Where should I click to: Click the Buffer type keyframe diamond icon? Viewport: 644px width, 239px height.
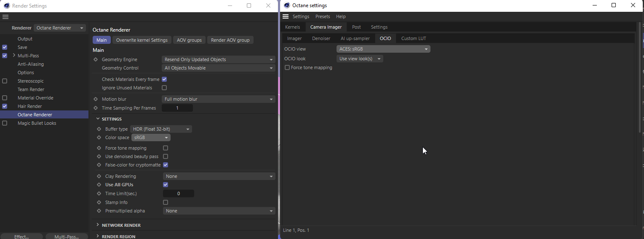tap(99, 129)
